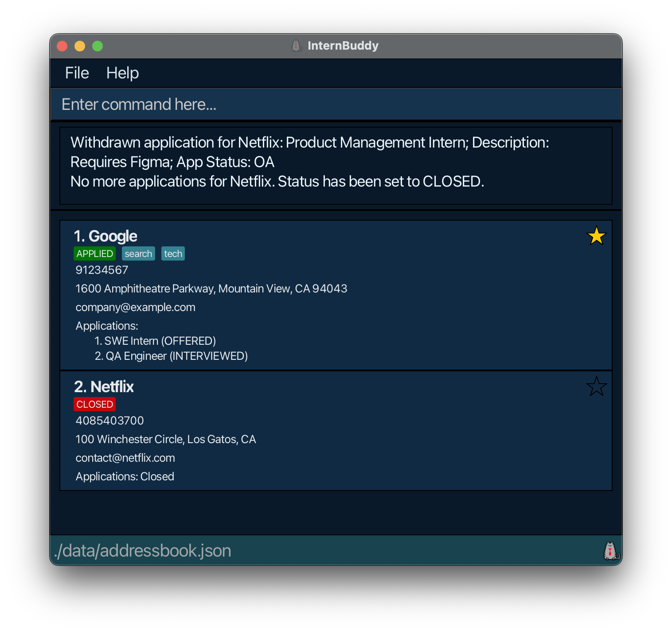Click the 'No more applications for Netflix' line
Viewport: 672px width, 631px height.
coord(277,181)
